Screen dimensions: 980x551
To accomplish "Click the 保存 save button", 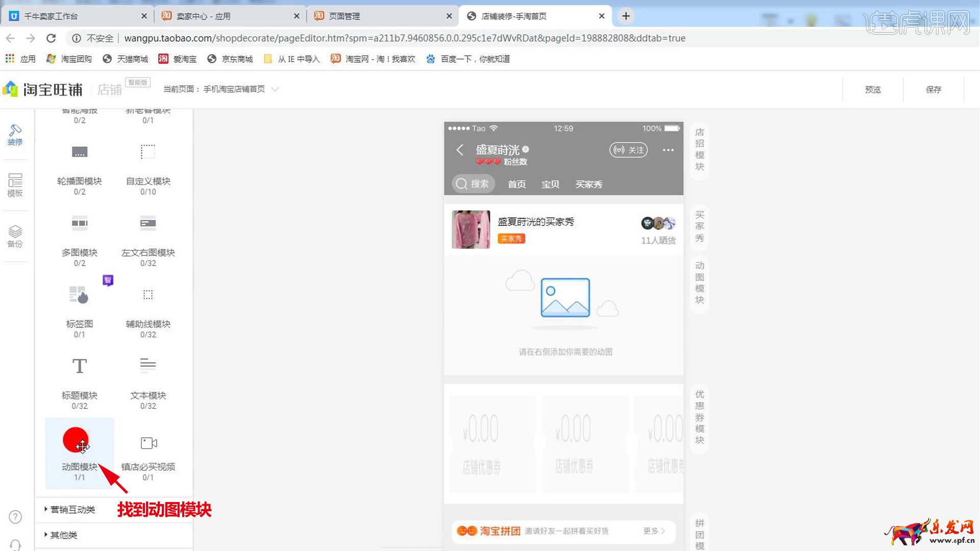I will point(933,89).
